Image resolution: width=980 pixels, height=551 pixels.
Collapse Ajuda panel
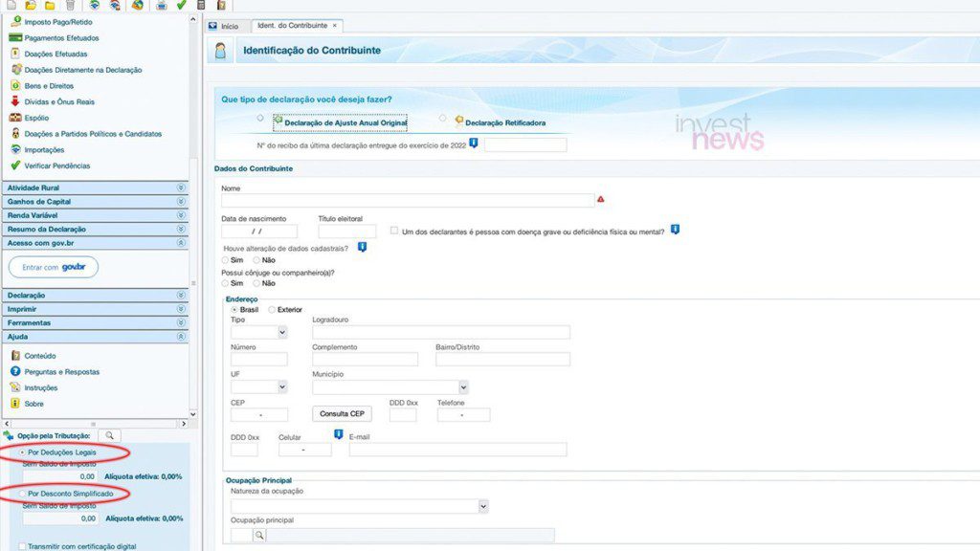pos(181,337)
